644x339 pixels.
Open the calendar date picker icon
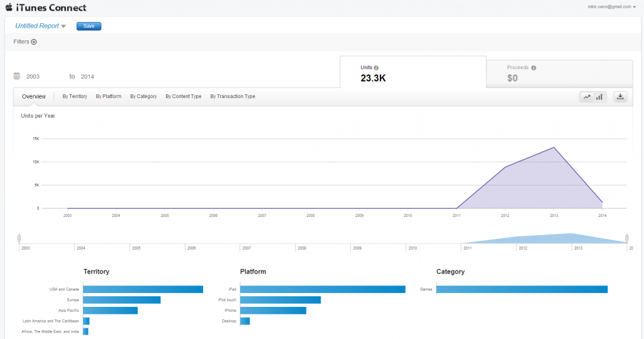pyautogui.click(x=17, y=76)
